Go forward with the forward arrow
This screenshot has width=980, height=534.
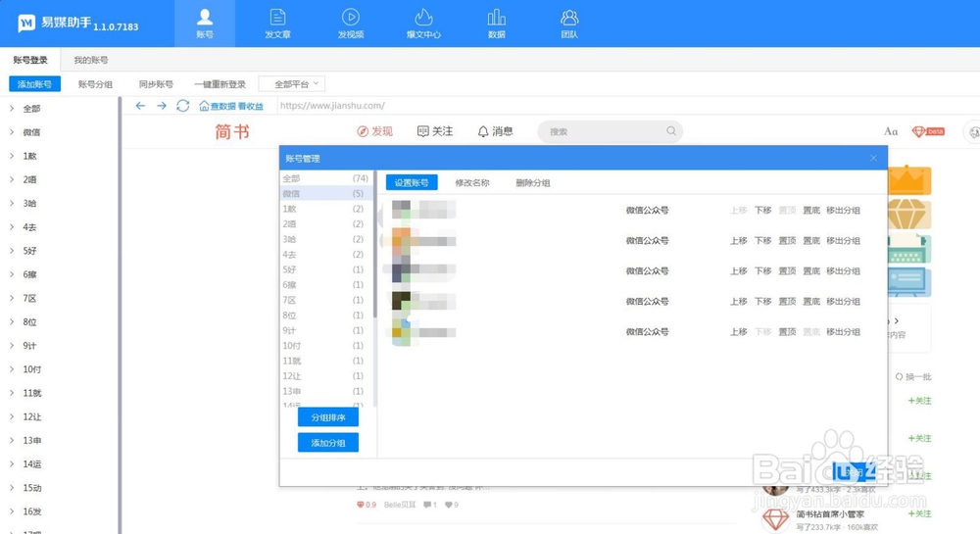[x=162, y=106]
